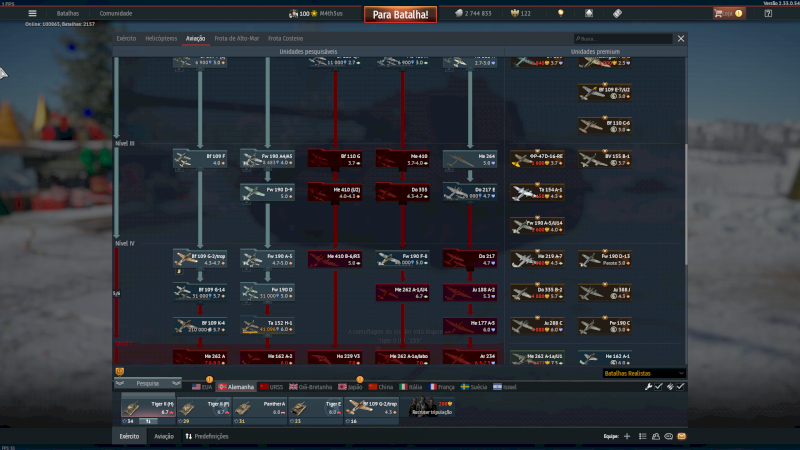Switch to the Frota de Alto-Mar tab
Image resolution: width=800 pixels, height=450 pixels.
(x=237, y=38)
